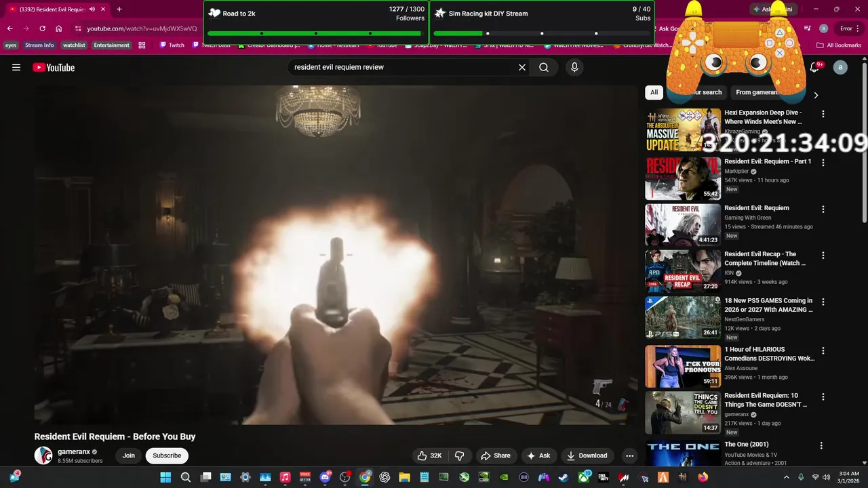The height and width of the screenshot is (488, 868).
Task: Focus the browser address bar URL
Action: [x=142, y=28]
